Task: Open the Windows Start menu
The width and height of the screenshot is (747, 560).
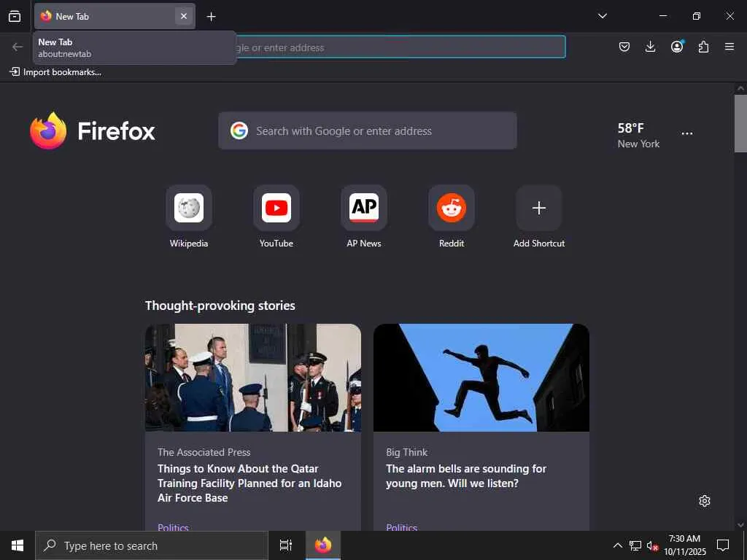Action: tap(18, 545)
